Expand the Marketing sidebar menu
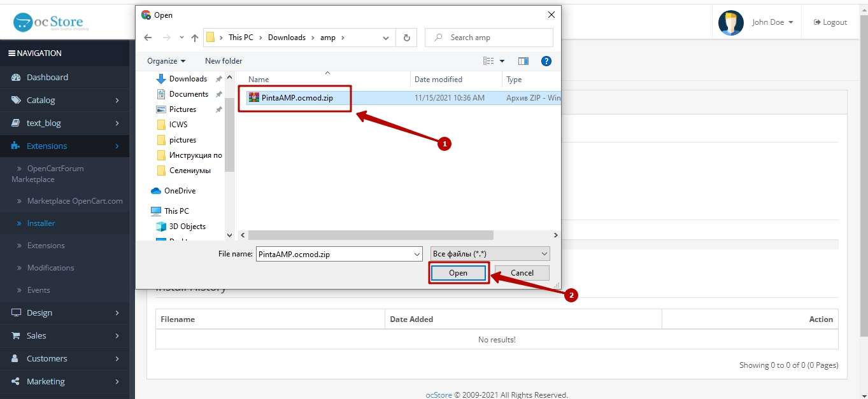 point(65,381)
